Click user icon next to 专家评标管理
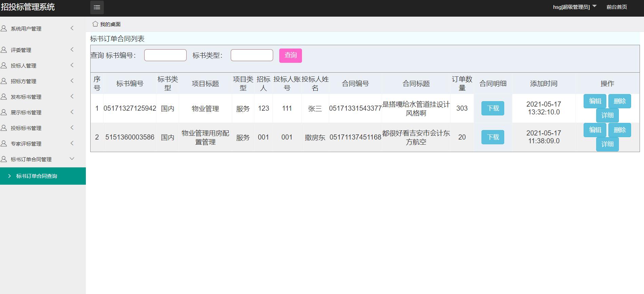The height and width of the screenshot is (294, 644). pyautogui.click(x=4, y=144)
